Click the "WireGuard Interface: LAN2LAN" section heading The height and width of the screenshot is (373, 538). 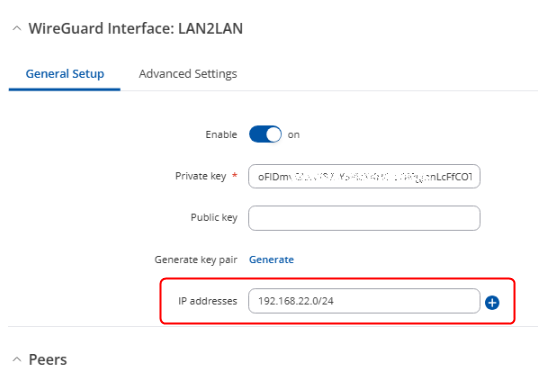(x=136, y=28)
